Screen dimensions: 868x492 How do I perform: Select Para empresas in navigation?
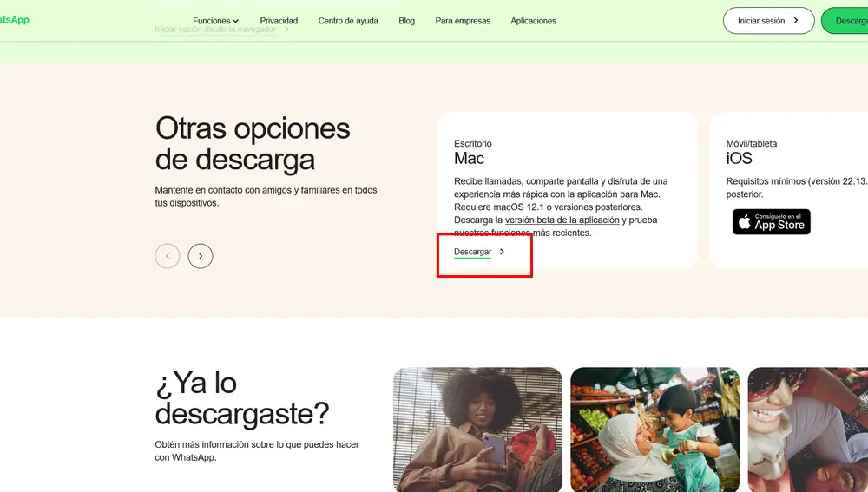click(463, 21)
